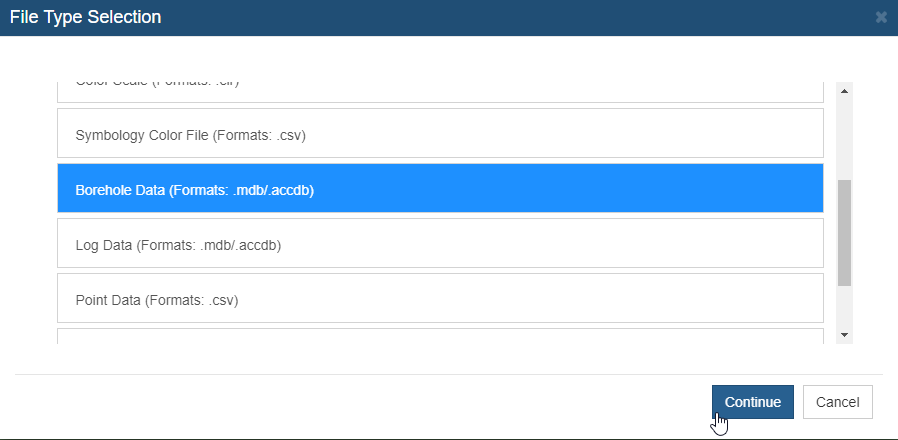Viewport: 898px width, 440px height.
Task: Click the list scrollbar up arrow
Action: point(844,91)
